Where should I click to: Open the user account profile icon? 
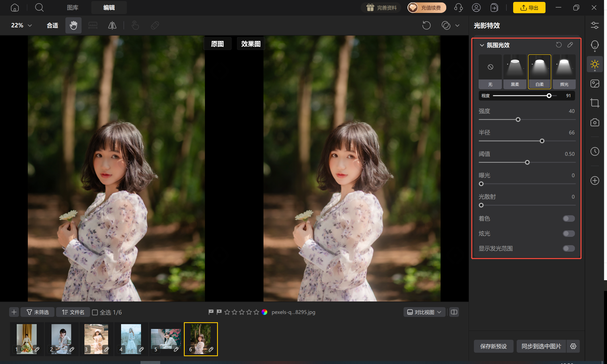tap(476, 8)
